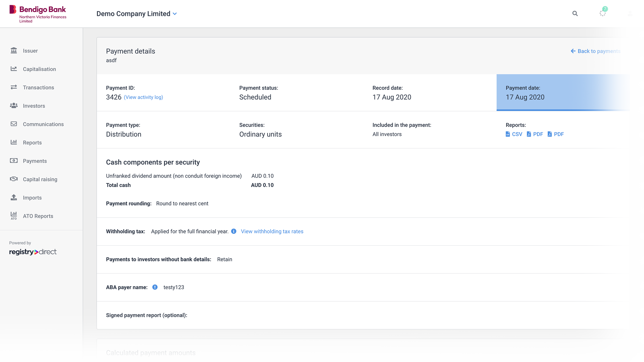Click Signed payment report (optional) label
Image resolution: width=644 pixels, height=362 pixels.
(147, 315)
